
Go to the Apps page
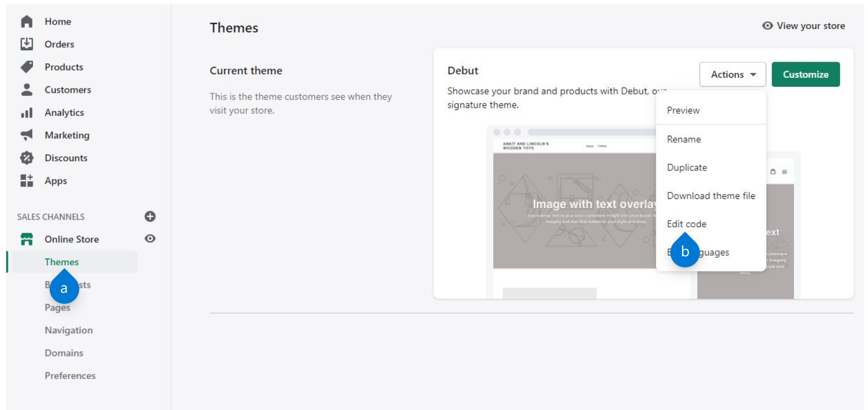point(56,181)
